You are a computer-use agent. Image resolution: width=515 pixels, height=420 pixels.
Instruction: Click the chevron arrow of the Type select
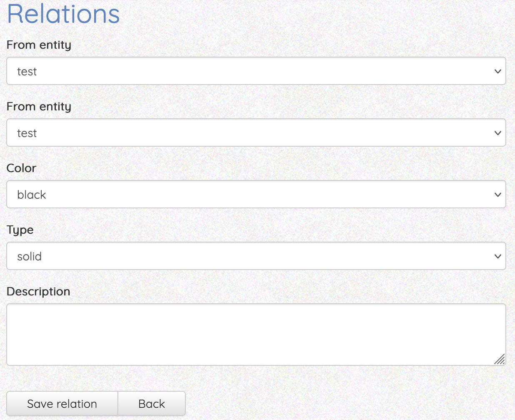tap(497, 256)
